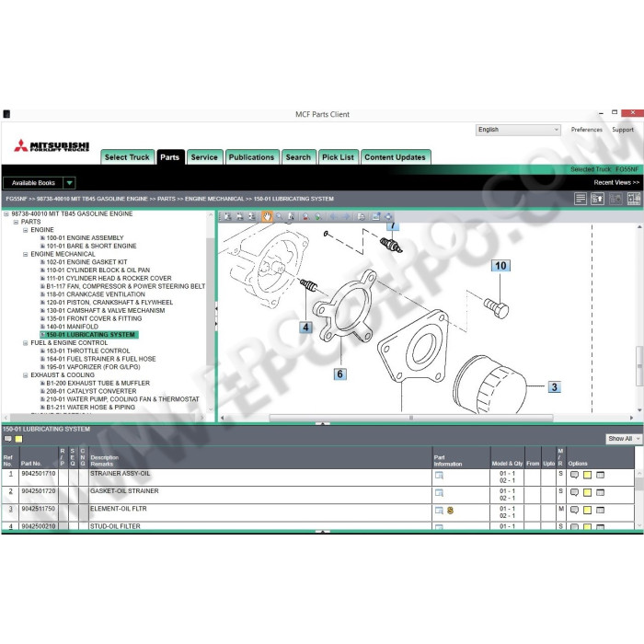
Task: Click the first fit-image toolbar icon
Action: (228, 216)
